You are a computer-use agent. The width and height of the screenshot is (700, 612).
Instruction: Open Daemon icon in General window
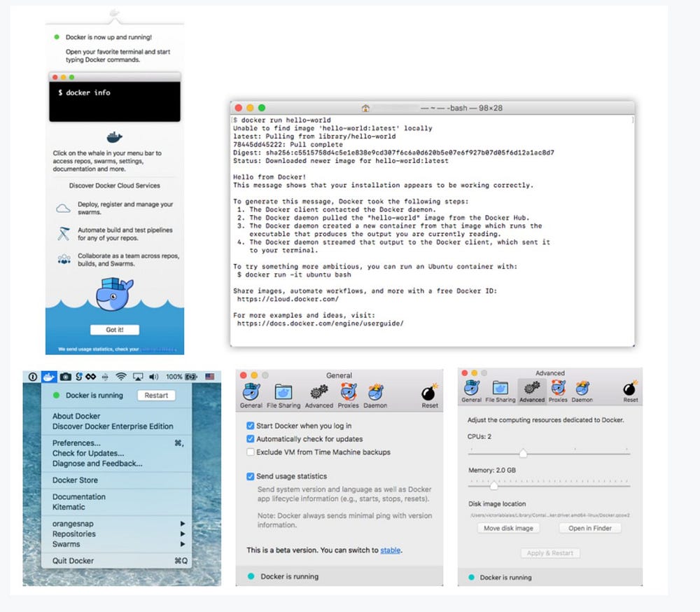click(x=375, y=396)
